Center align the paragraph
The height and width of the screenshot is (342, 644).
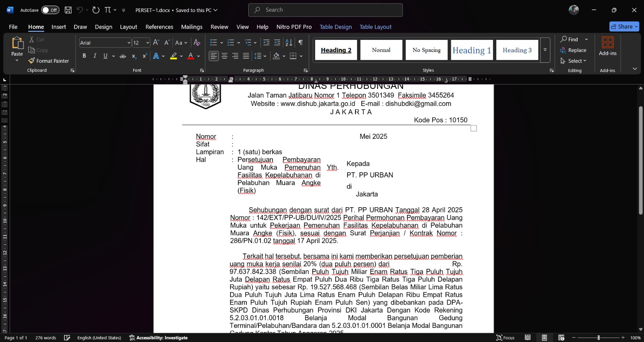pos(225,56)
